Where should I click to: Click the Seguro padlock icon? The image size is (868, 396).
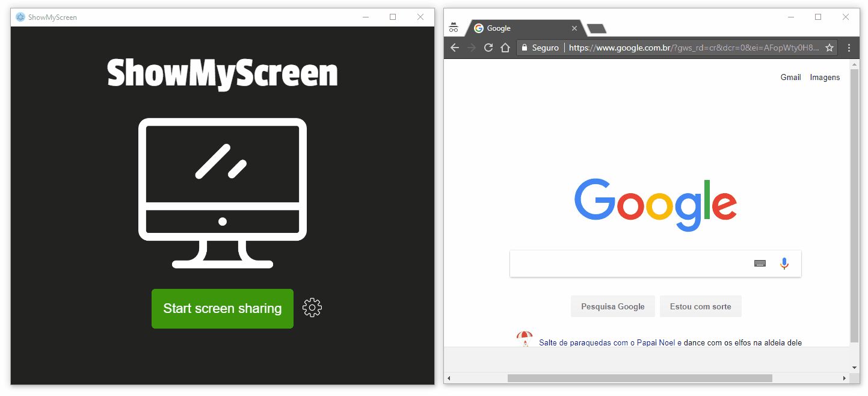525,48
